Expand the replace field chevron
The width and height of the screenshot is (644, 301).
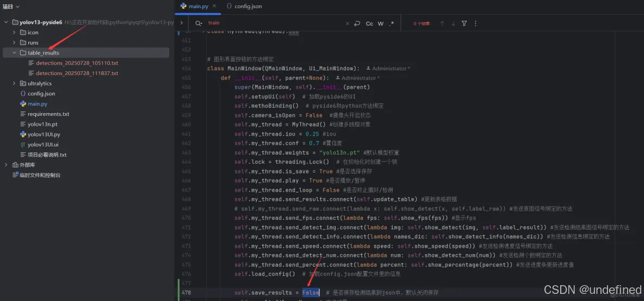181,23
